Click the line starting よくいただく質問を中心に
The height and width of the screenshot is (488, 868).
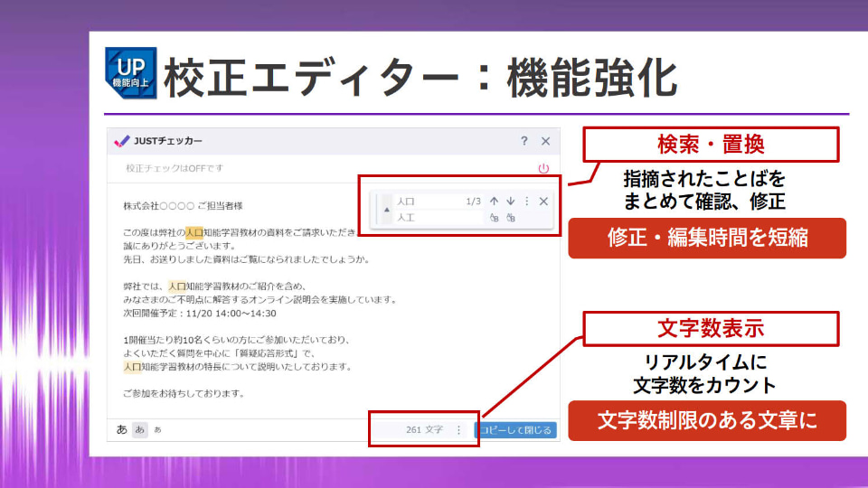click(x=219, y=353)
